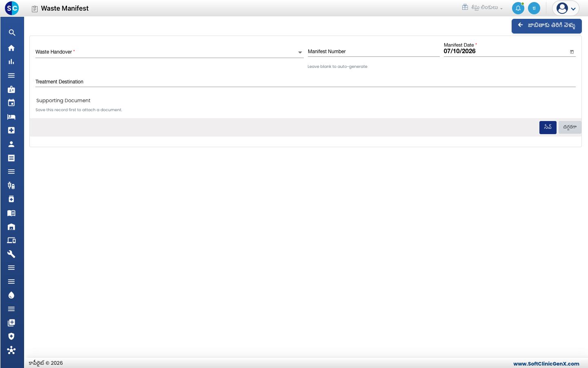588x368 pixels.
Task: Expand the Waste Handover dropdown
Action: pyautogui.click(x=300, y=52)
